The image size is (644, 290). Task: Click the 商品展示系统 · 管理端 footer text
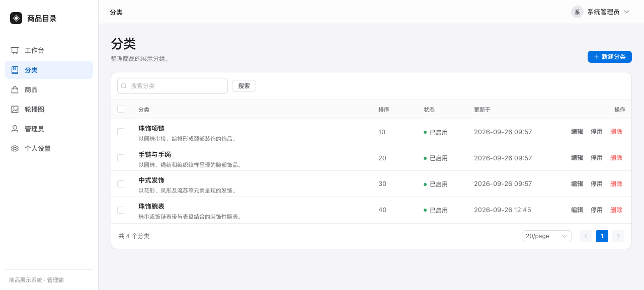36,280
